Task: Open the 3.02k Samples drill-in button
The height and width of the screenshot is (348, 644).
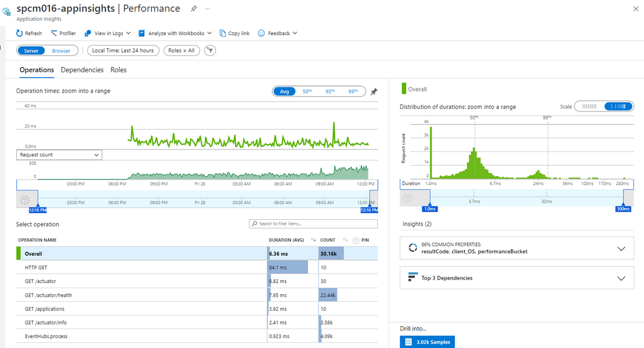Action: 427,342
